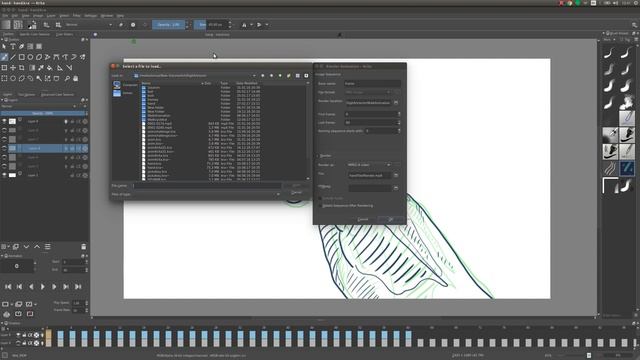Select the Text tool in toolbox
Image resolution: width=640 pixels, height=360 pixels.
(x=13, y=47)
